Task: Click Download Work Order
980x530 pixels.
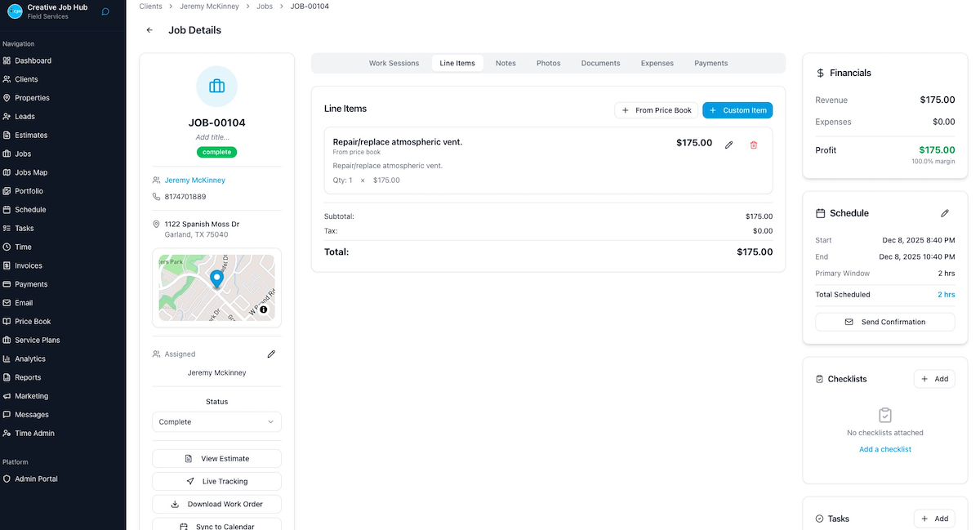Action: [216, 504]
